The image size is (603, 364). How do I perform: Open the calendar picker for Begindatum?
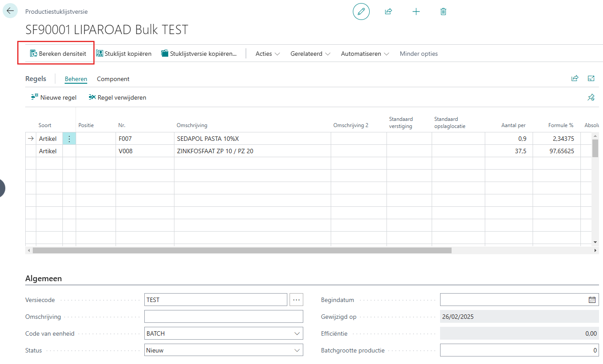pos(592,300)
